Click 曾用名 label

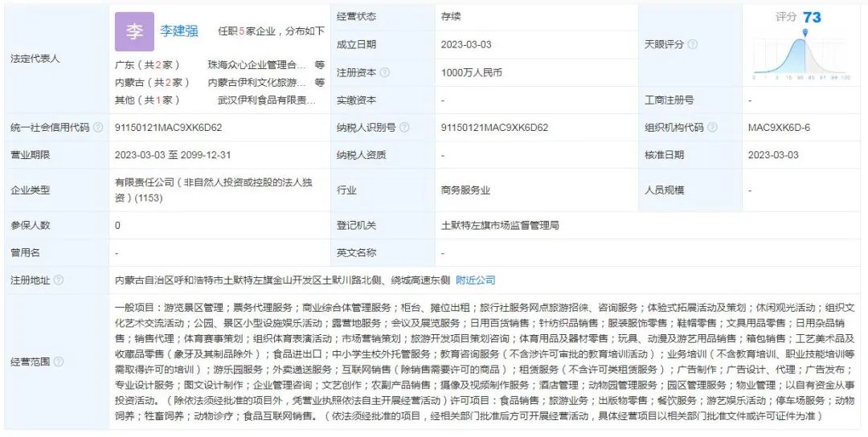click(25, 253)
